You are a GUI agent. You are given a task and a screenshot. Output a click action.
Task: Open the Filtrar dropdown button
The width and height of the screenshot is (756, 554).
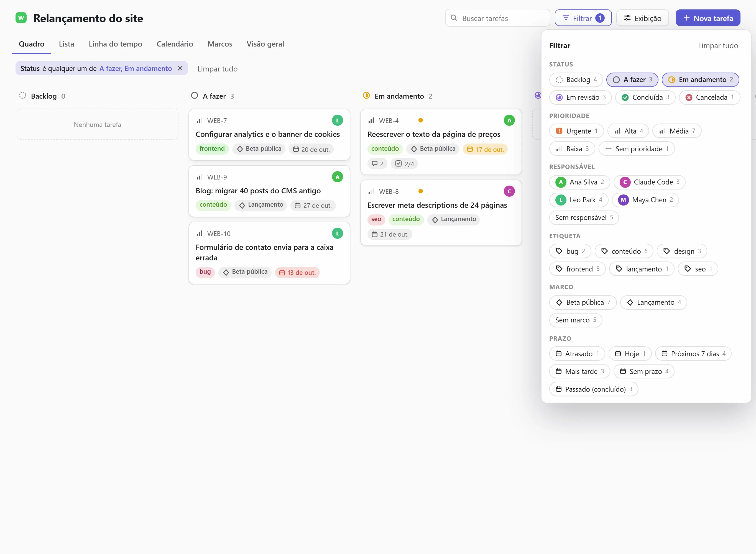click(583, 18)
